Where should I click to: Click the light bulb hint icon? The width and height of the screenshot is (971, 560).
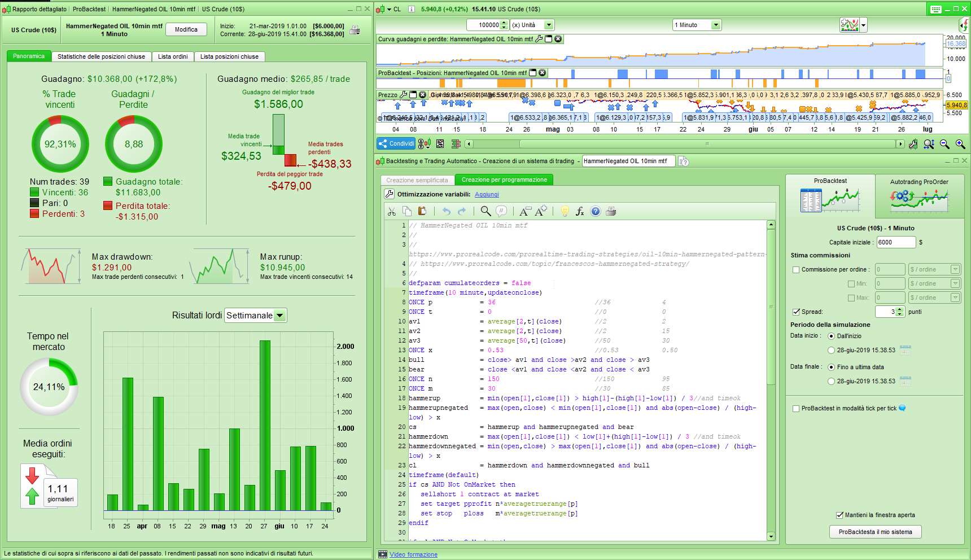pyautogui.click(x=564, y=211)
